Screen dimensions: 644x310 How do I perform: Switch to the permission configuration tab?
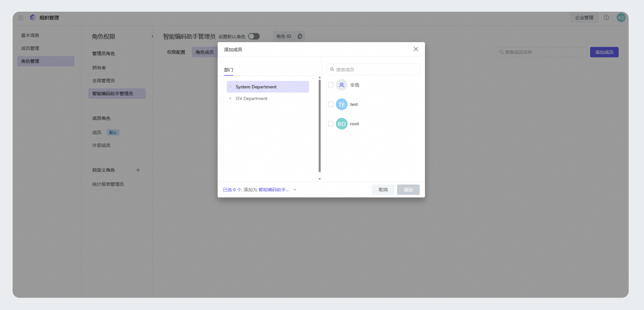click(176, 52)
